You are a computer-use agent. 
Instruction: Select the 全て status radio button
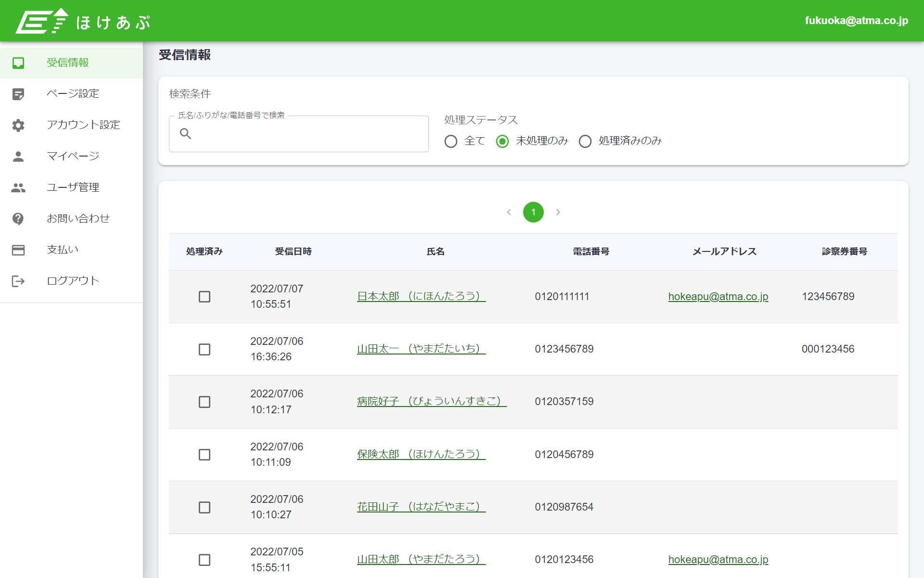click(451, 141)
